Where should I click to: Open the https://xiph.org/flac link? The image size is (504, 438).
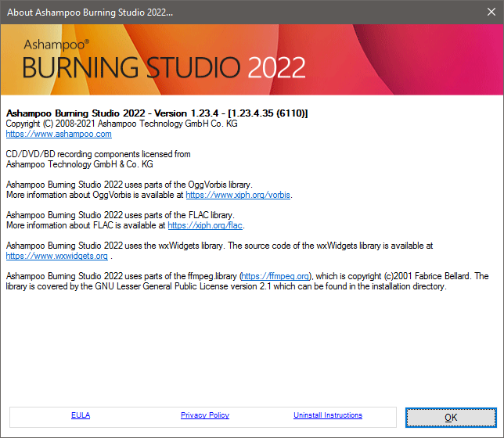pos(205,225)
